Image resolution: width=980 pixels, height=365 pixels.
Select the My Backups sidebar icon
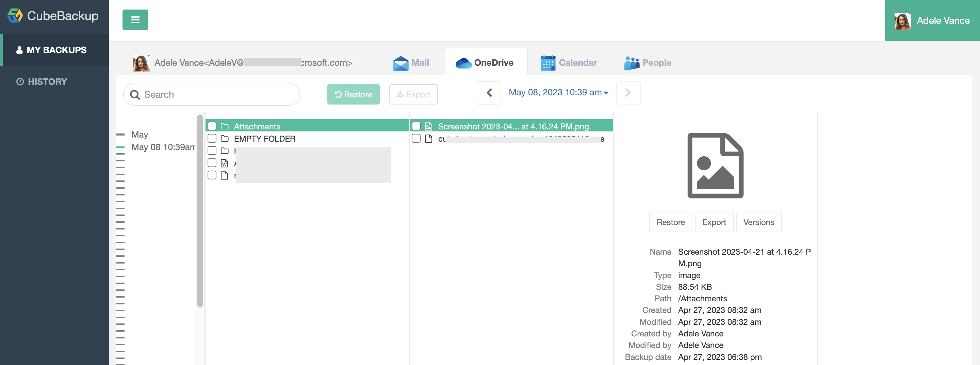[x=19, y=50]
